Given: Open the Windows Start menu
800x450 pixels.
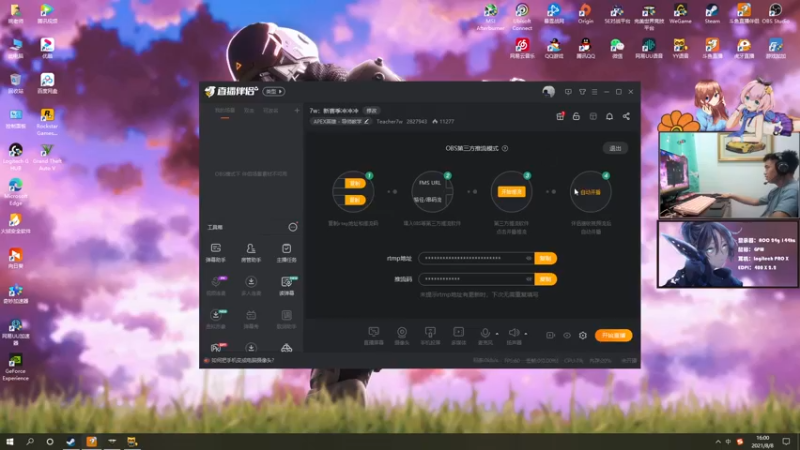Looking at the screenshot, I should [9, 441].
